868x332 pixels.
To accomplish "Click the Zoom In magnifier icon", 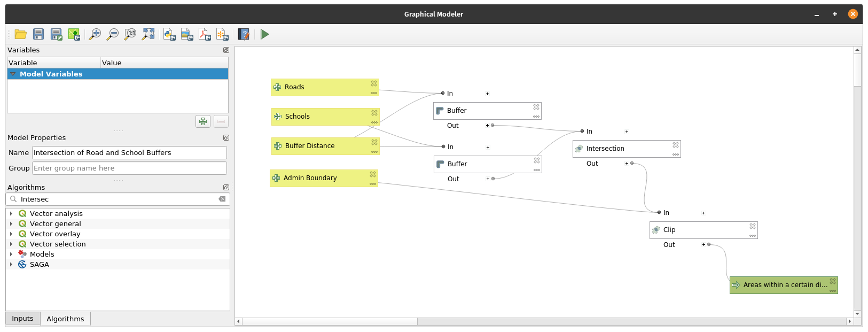I will (x=95, y=34).
